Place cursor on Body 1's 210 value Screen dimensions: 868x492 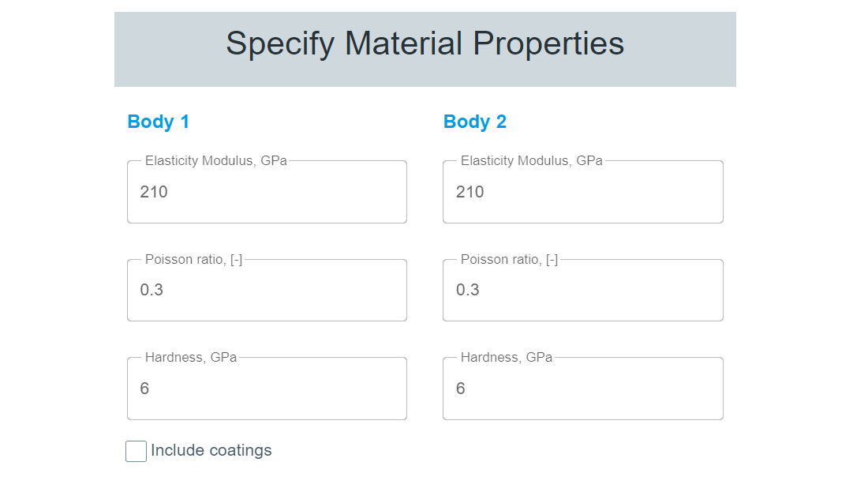[154, 192]
